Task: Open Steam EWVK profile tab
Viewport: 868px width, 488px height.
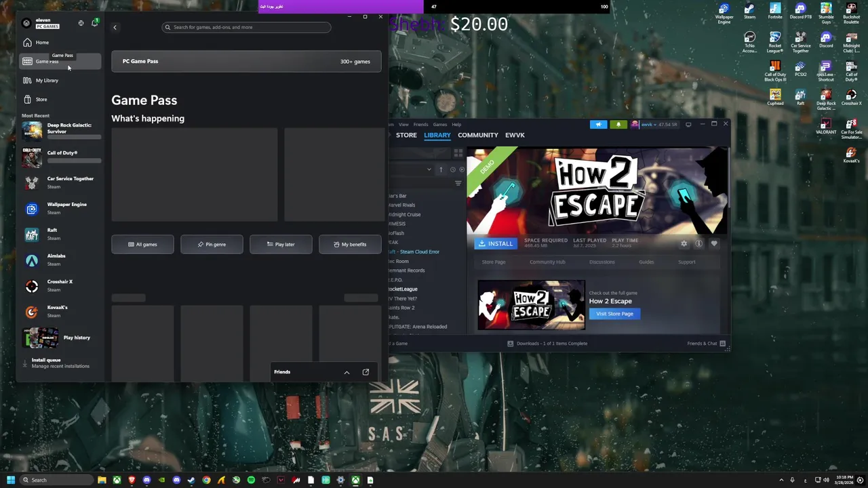Action: [x=515, y=135]
